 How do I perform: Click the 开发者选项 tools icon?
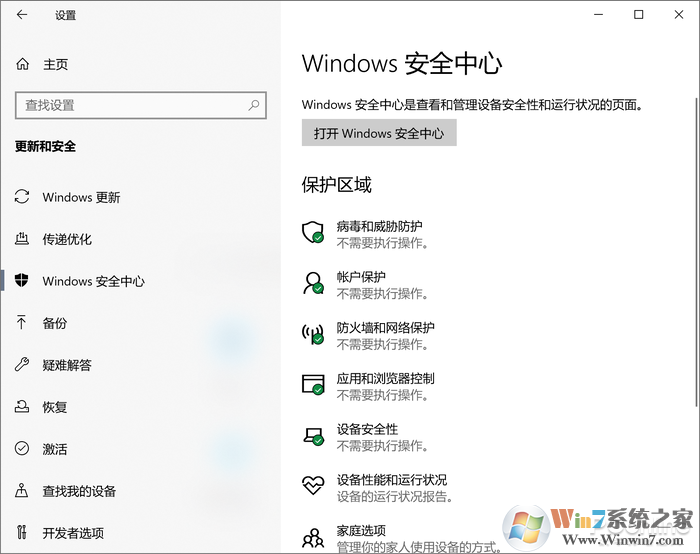(21, 532)
